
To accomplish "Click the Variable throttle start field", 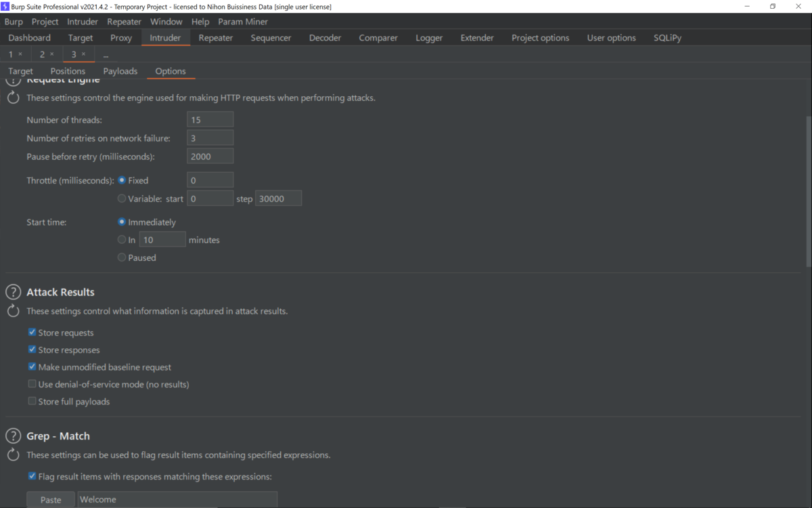I will point(210,198).
